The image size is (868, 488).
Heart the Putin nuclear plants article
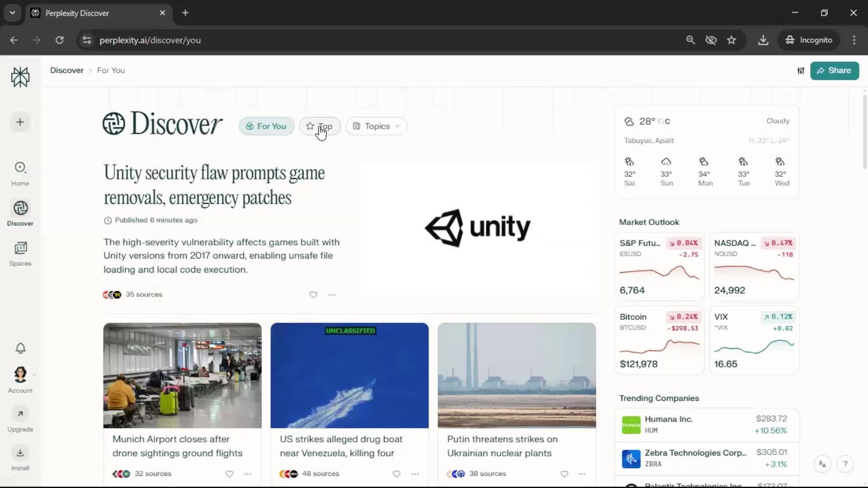pos(564,474)
